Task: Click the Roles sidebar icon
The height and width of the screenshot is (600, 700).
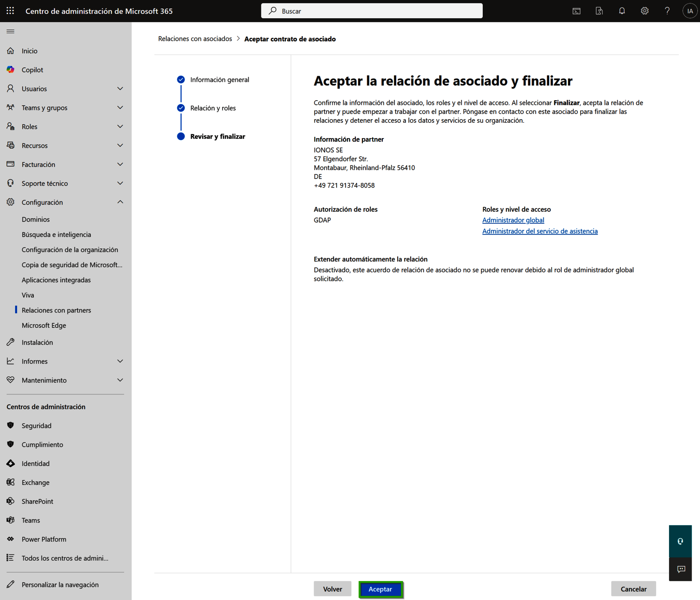Action: [11, 126]
